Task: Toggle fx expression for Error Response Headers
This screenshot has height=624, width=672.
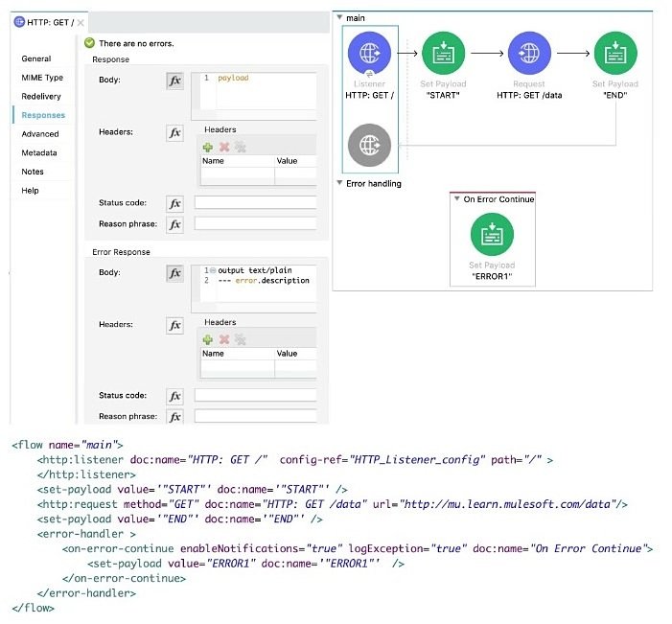Action: pyautogui.click(x=174, y=325)
